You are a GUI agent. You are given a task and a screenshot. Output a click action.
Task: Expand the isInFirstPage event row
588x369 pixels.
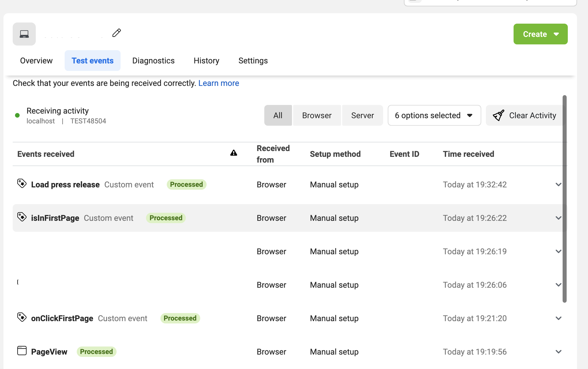pos(559,218)
